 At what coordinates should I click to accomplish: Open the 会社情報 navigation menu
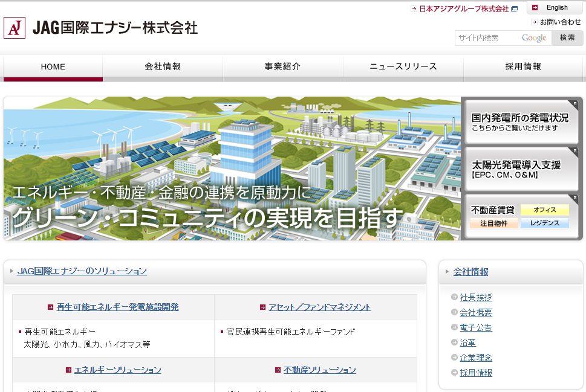tap(163, 68)
